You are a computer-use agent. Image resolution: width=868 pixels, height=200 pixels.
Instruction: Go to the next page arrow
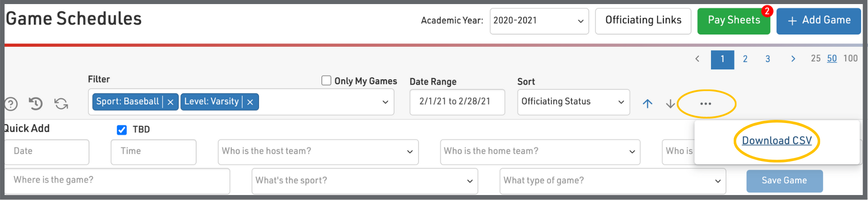coord(793,59)
